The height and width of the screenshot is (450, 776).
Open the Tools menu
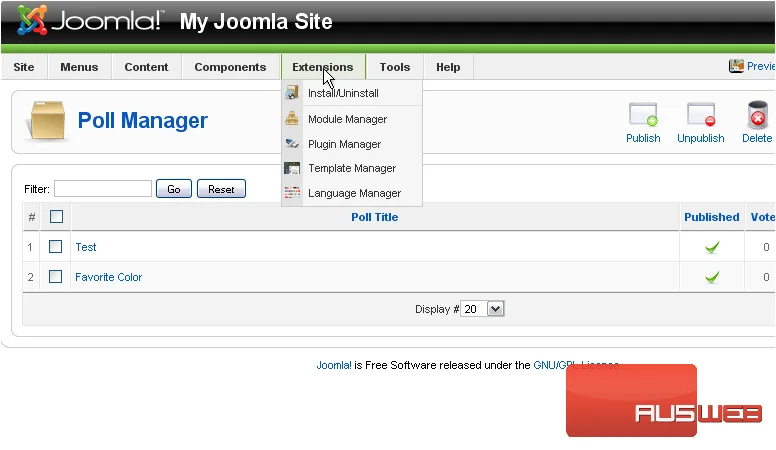coord(395,67)
